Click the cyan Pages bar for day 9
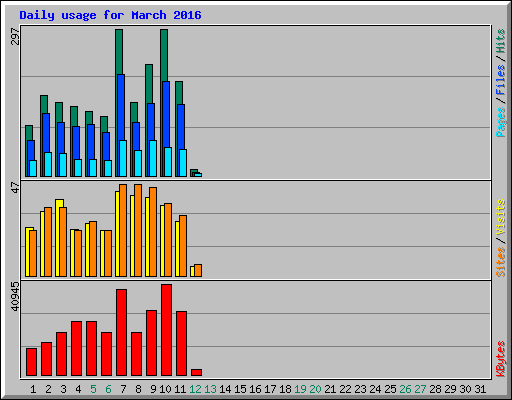 [153, 158]
